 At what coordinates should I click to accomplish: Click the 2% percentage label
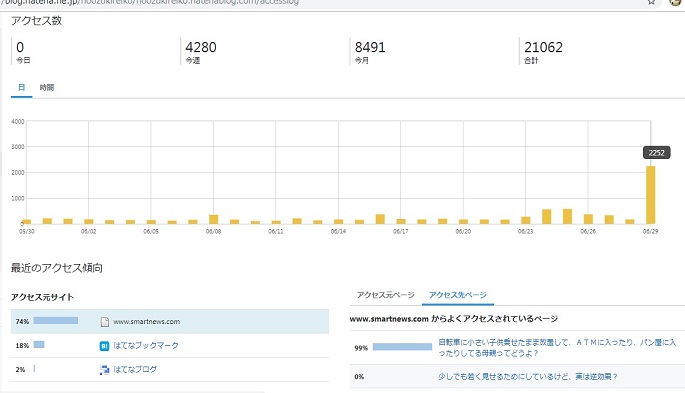pyautogui.click(x=20, y=369)
